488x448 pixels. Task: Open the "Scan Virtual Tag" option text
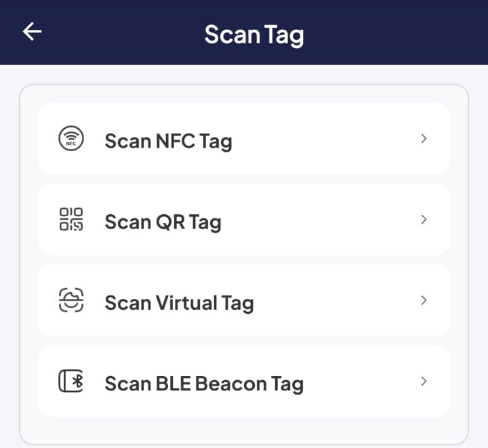(x=179, y=303)
